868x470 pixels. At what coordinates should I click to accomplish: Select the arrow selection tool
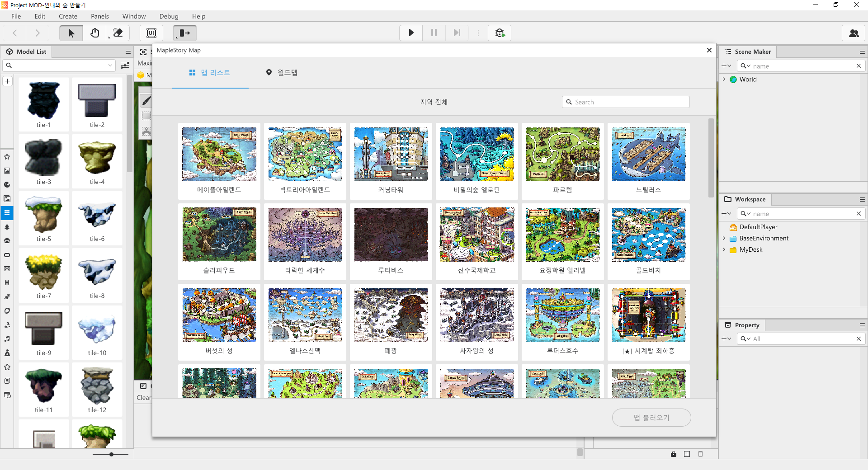pos(71,33)
